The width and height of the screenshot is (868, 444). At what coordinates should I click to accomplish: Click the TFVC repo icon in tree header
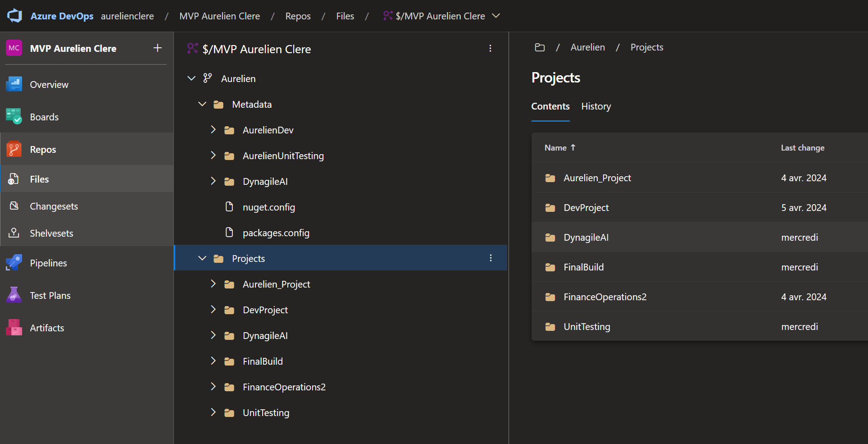(192, 48)
